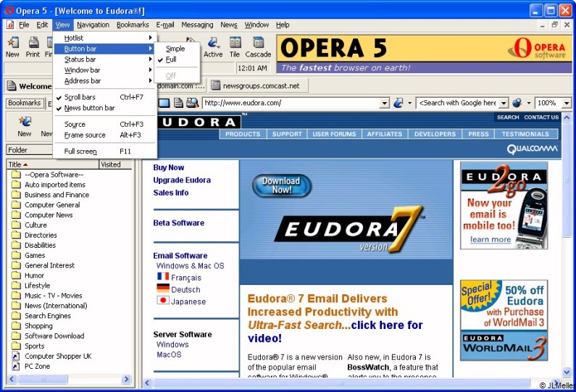Expand the Address bar submenu
The width and height of the screenshot is (576, 392).
104,81
